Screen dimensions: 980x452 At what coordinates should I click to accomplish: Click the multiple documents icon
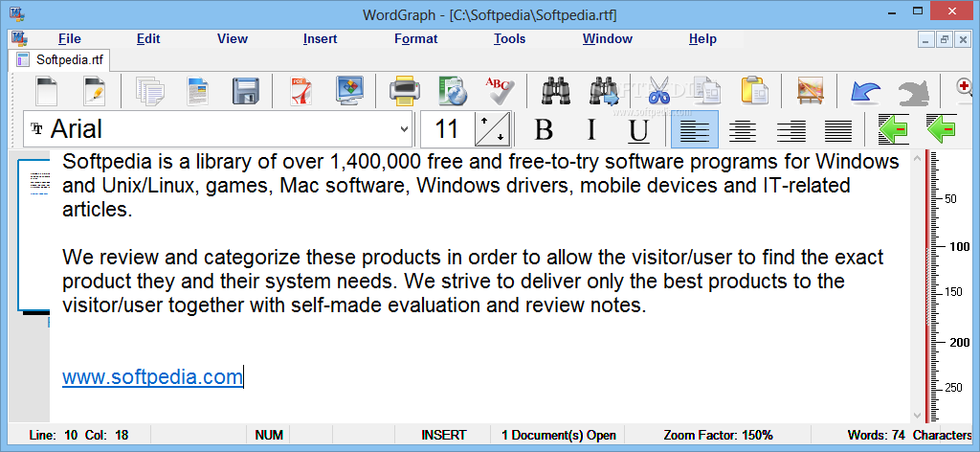click(150, 91)
